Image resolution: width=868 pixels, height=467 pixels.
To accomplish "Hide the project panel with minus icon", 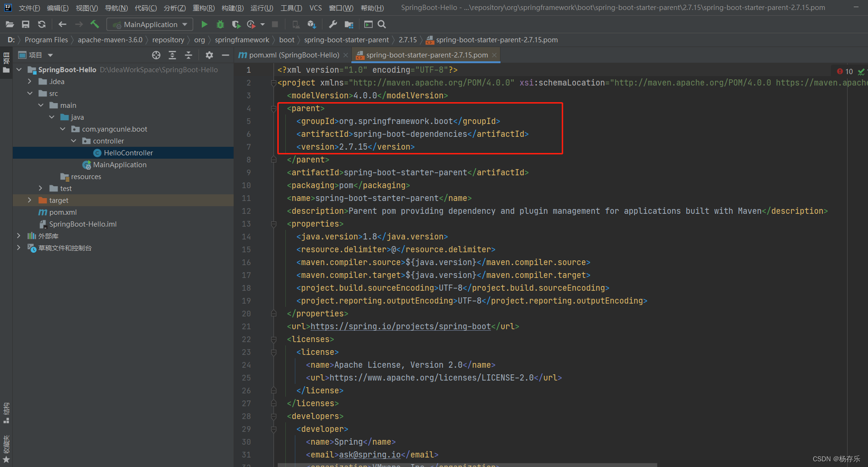I will click(x=226, y=55).
